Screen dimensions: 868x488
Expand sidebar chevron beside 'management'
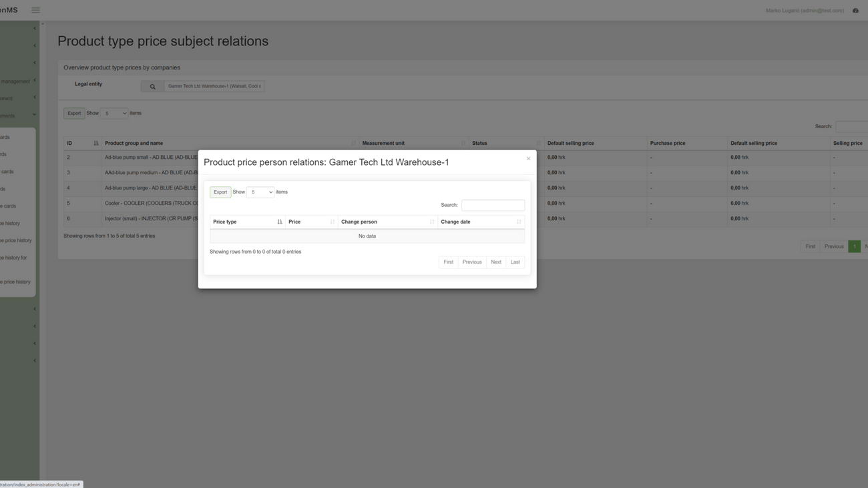(35, 80)
